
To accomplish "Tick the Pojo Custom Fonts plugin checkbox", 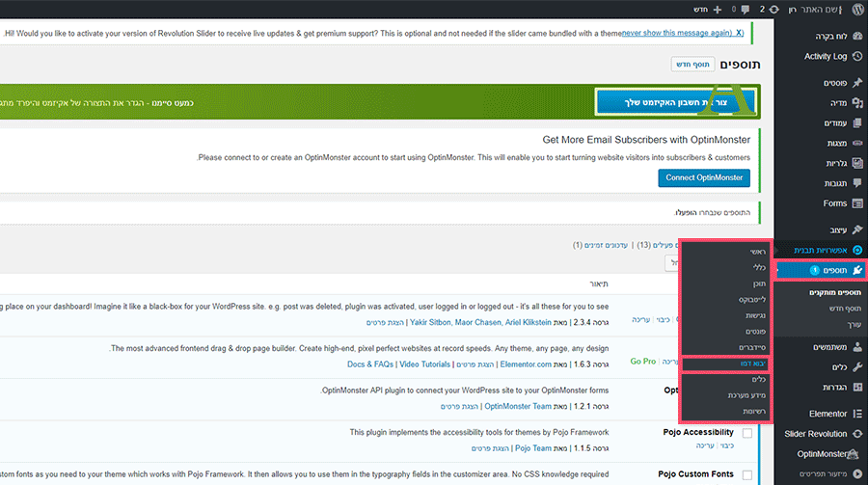I will pos(747,475).
